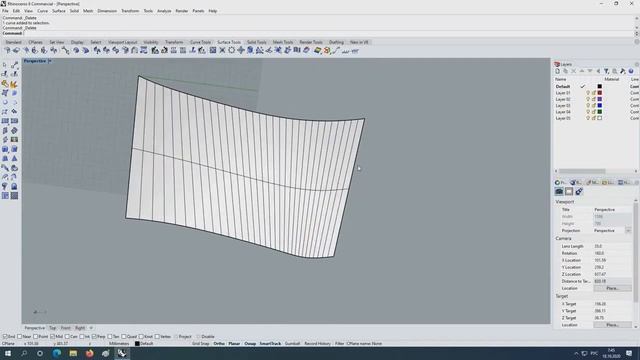Screen dimensions: 640x360
Task: Toggle Osnap in the status bar
Action: (250, 344)
